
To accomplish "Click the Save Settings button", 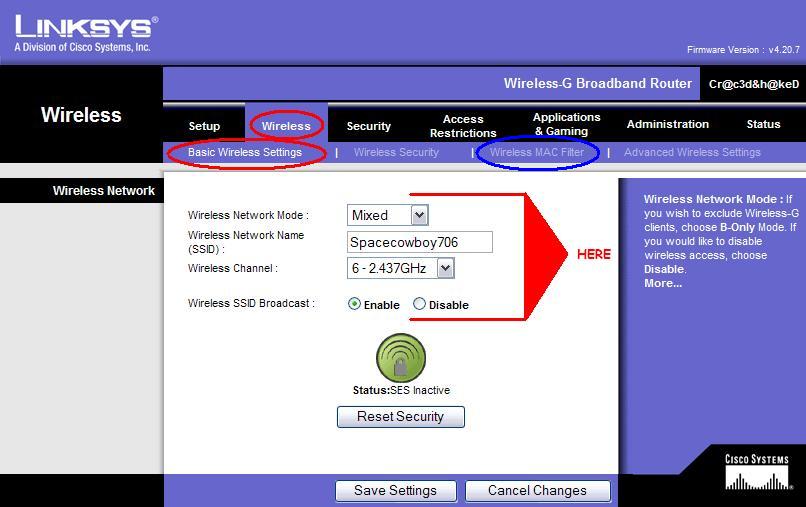I will [x=396, y=491].
